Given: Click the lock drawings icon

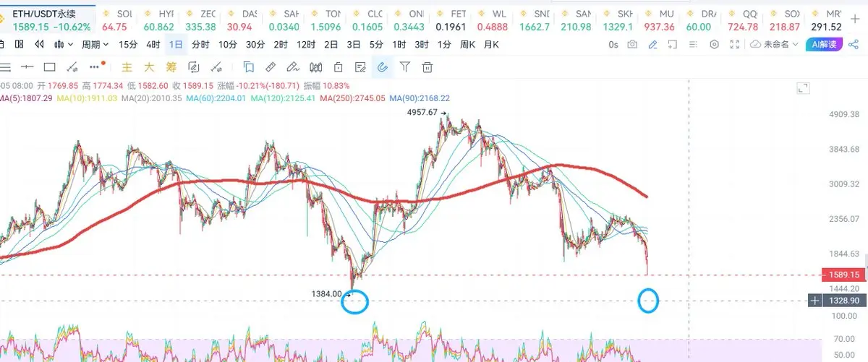Looking at the screenshot, I should tap(338, 68).
